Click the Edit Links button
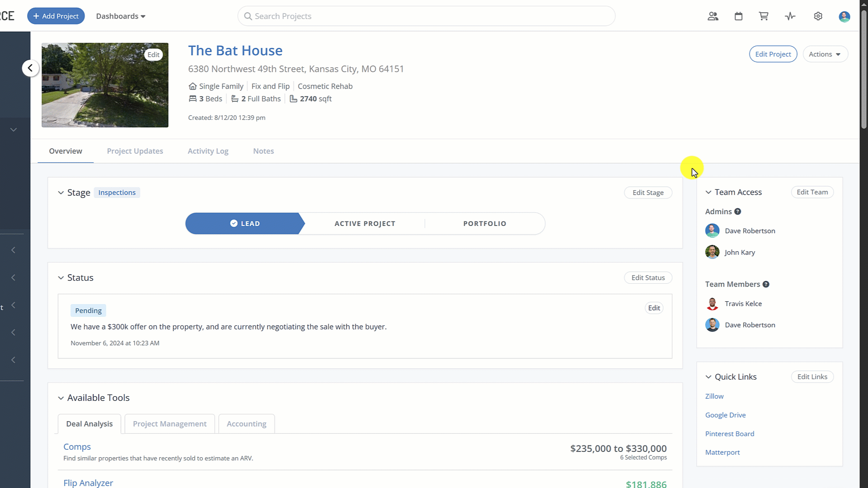 pyautogui.click(x=812, y=377)
